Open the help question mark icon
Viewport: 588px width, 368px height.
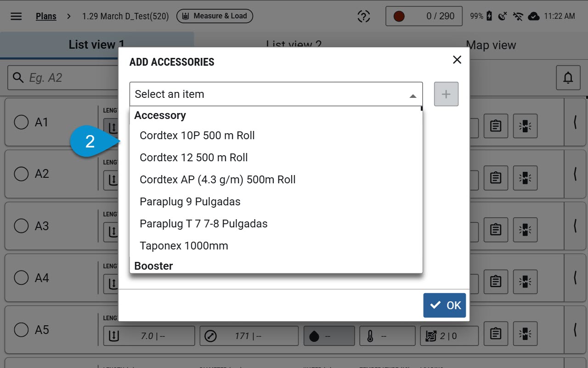(364, 16)
